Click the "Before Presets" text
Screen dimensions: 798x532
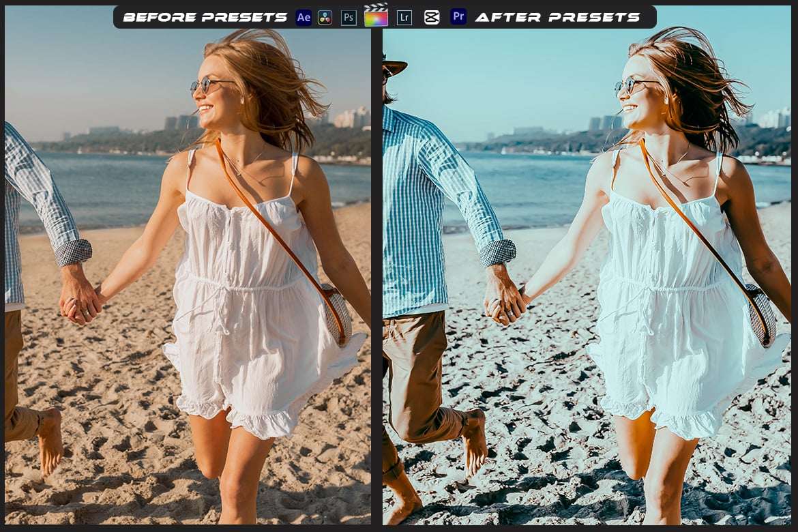pos(205,17)
